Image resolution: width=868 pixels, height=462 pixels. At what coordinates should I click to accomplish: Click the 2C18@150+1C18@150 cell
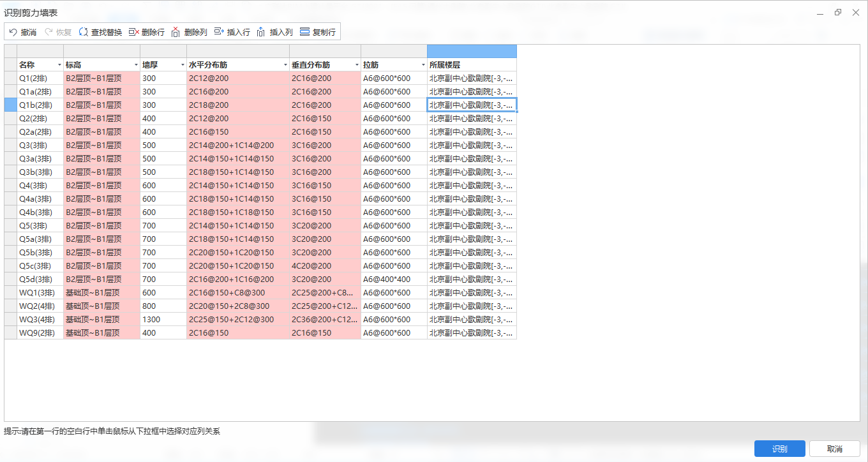click(238, 212)
